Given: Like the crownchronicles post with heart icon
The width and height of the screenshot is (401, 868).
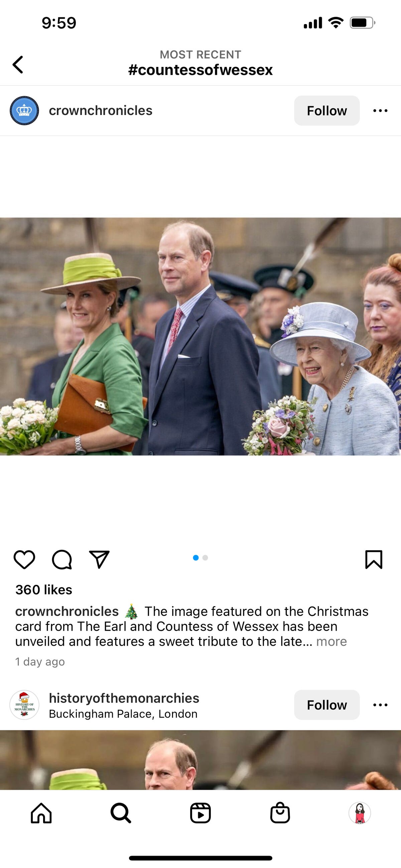Looking at the screenshot, I should (x=24, y=560).
